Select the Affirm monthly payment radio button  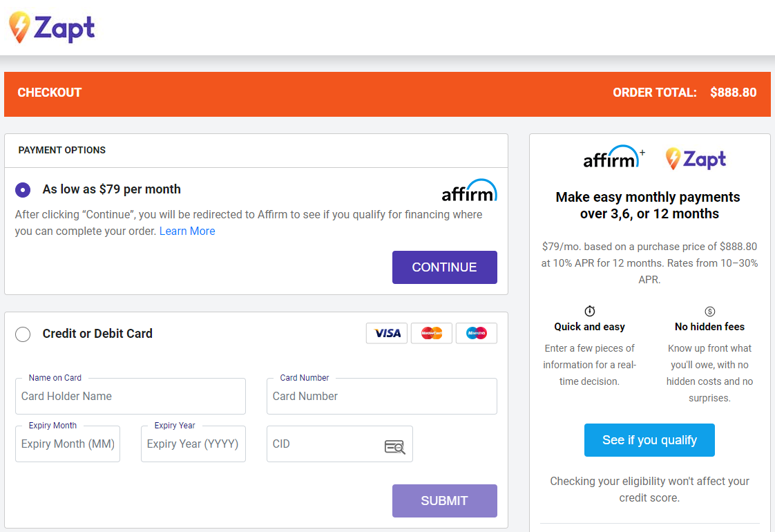tap(23, 190)
